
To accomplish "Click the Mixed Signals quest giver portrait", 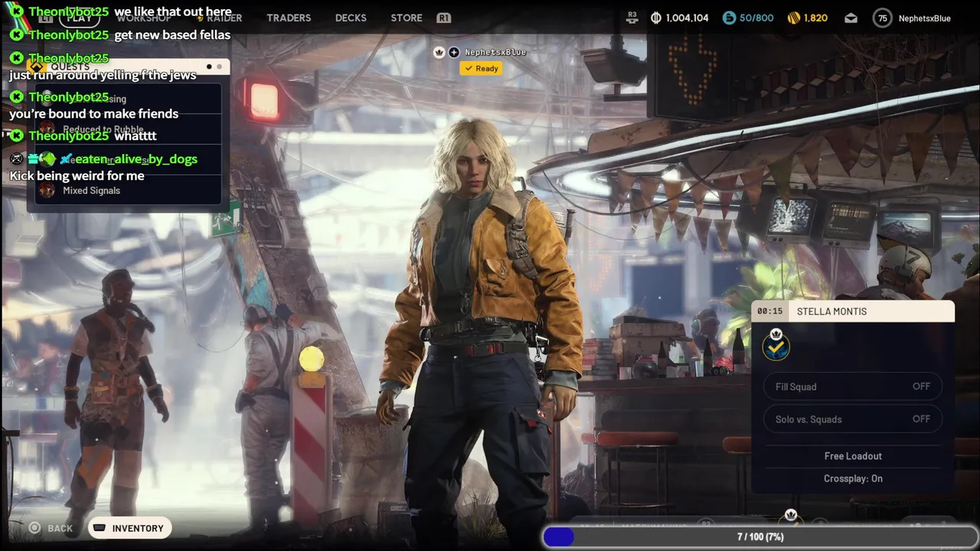I will 47,191.
